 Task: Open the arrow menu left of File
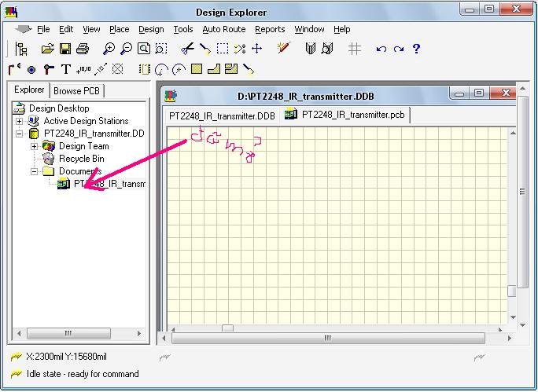click(x=24, y=29)
